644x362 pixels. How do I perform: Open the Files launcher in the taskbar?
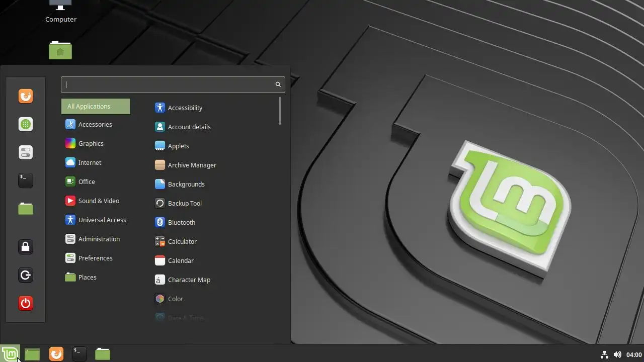[x=103, y=354]
